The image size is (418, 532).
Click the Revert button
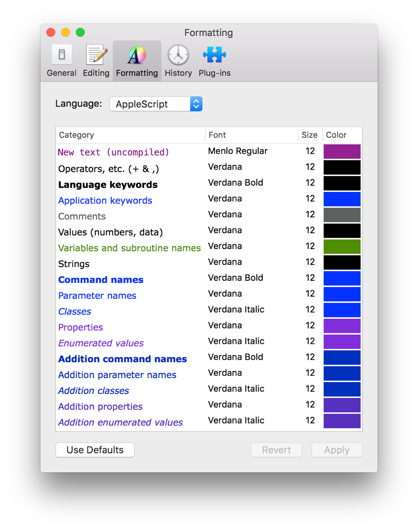tap(276, 450)
